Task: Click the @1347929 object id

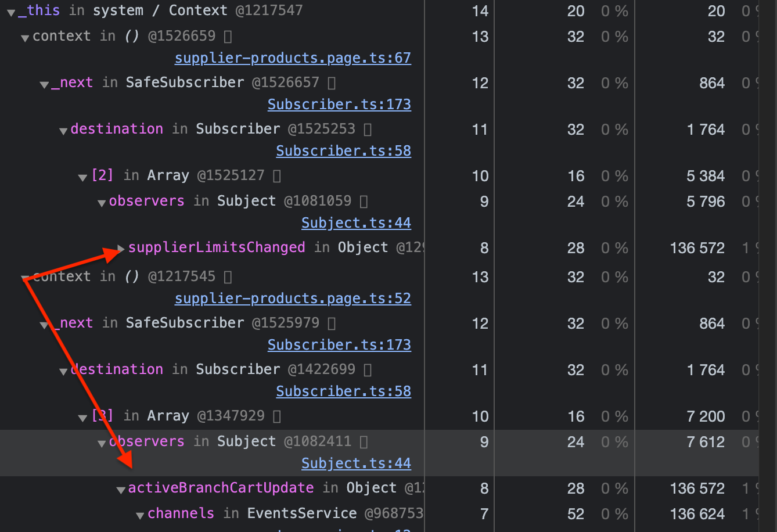Action: click(x=231, y=416)
